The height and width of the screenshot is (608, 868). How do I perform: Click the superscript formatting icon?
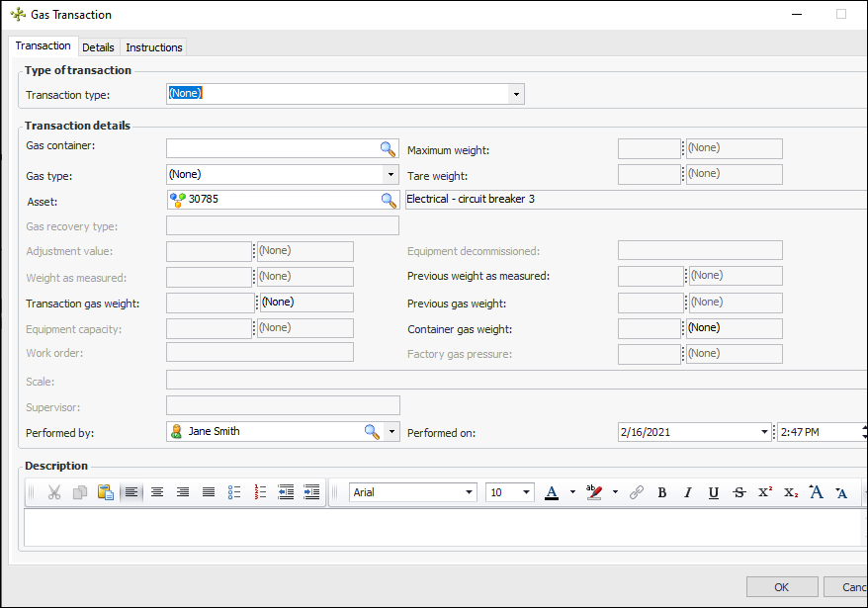[765, 492]
